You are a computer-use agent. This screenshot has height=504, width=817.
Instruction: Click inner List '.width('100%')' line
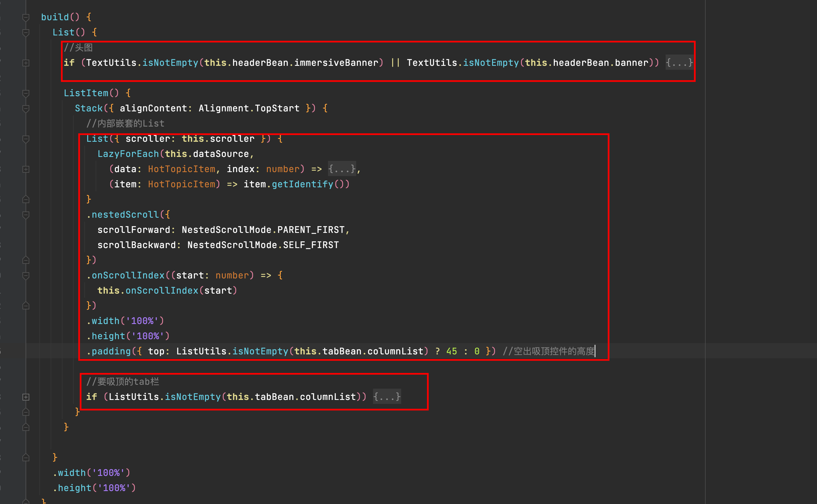tap(125, 321)
